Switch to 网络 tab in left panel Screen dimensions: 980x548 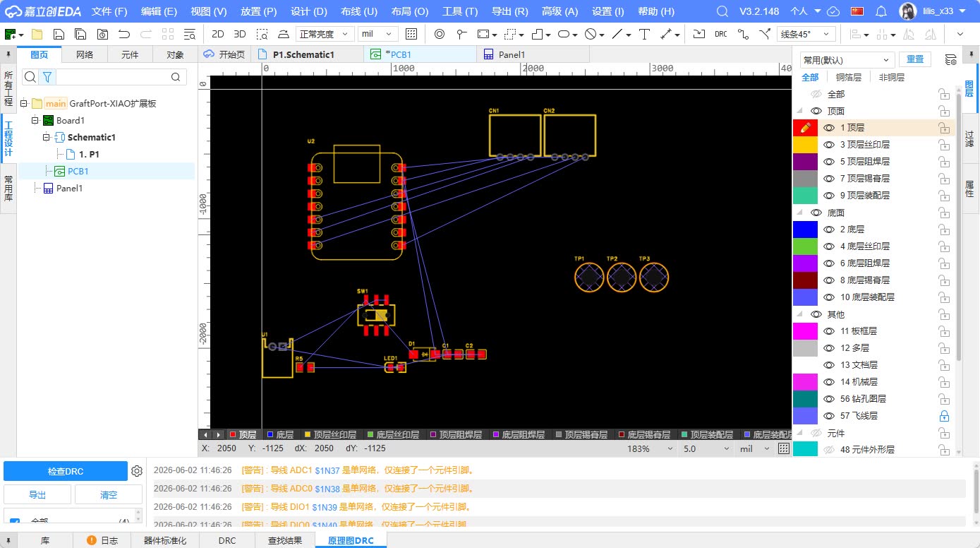[x=85, y=54]
